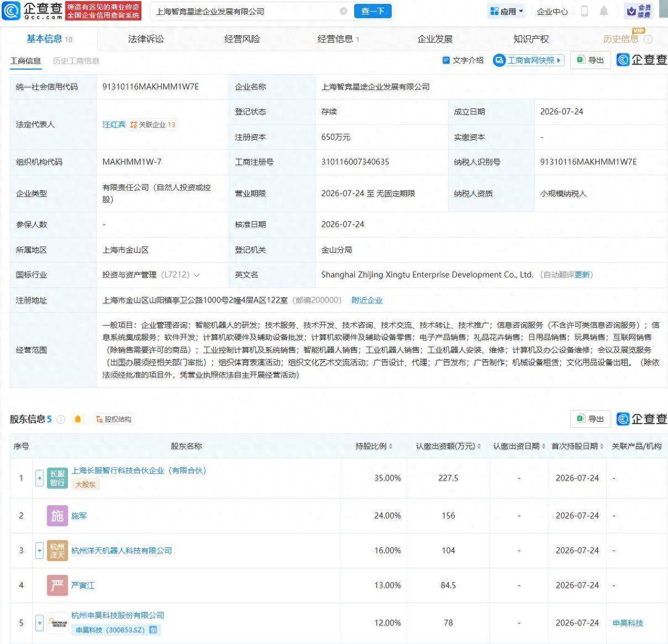Clear the search box with the X icon

click(344, 11)
